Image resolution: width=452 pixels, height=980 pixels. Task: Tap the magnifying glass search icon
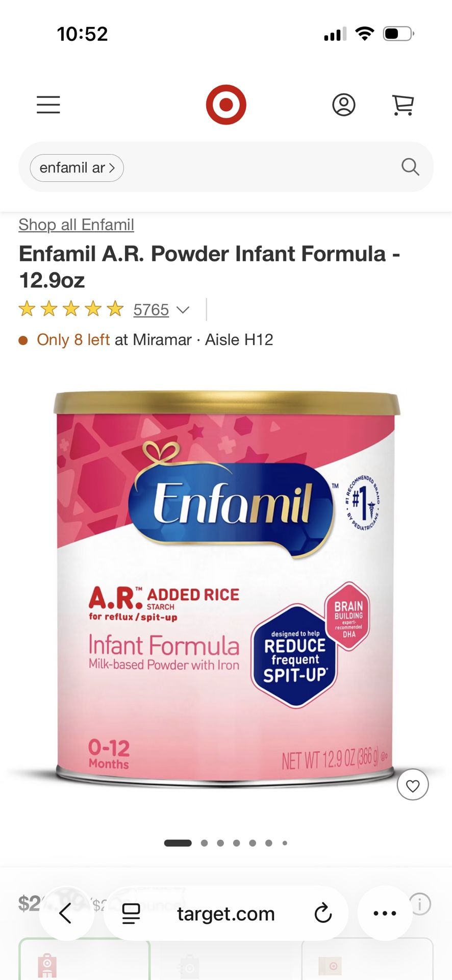point(410,167)
